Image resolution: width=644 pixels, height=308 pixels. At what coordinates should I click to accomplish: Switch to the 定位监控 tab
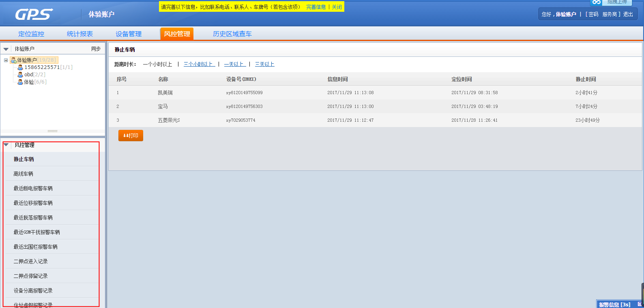coord(31,34)
